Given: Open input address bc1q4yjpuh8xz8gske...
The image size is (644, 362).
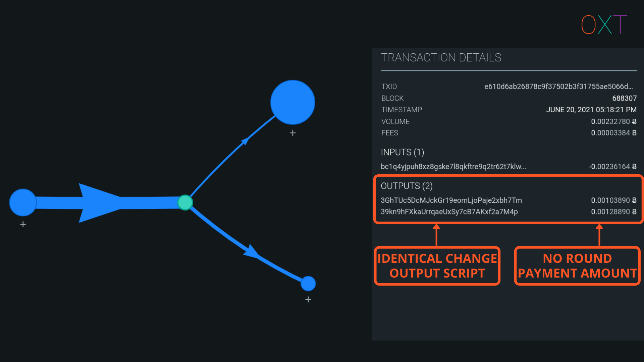Looking at the screenshot, I should tap(453, 167).
